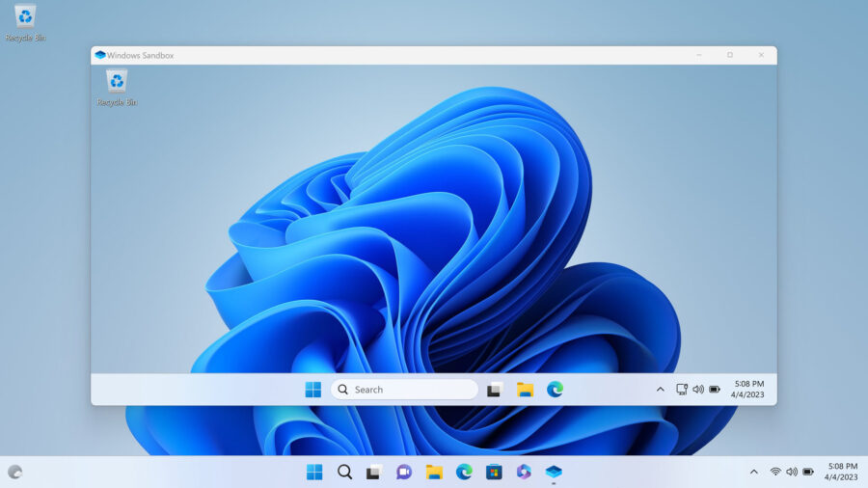
Task: Open File Explorer on the host taskbar
Action: 434,472
